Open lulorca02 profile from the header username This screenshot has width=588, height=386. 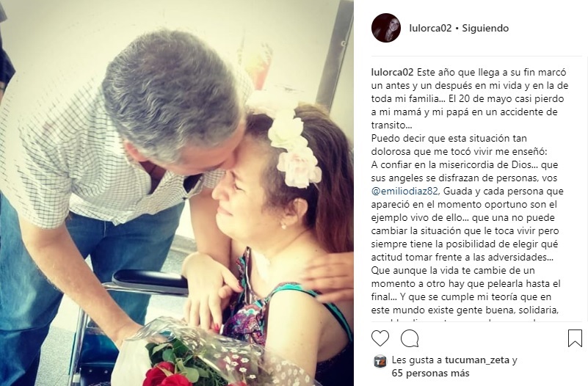[430, 28]
